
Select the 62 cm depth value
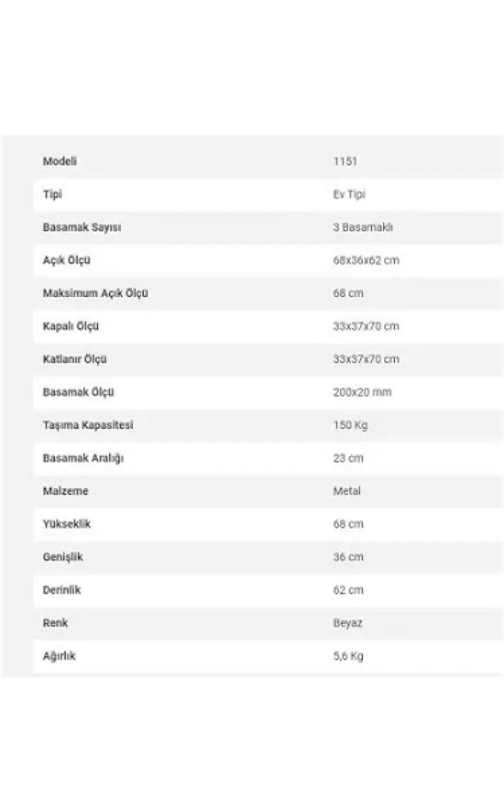348,590
